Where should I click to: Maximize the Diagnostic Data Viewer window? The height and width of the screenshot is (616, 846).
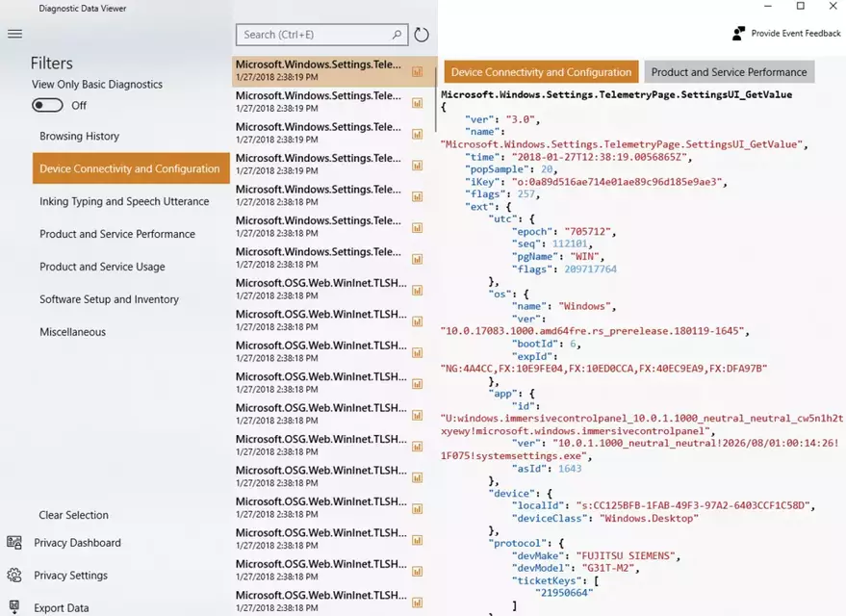[801, 6]
